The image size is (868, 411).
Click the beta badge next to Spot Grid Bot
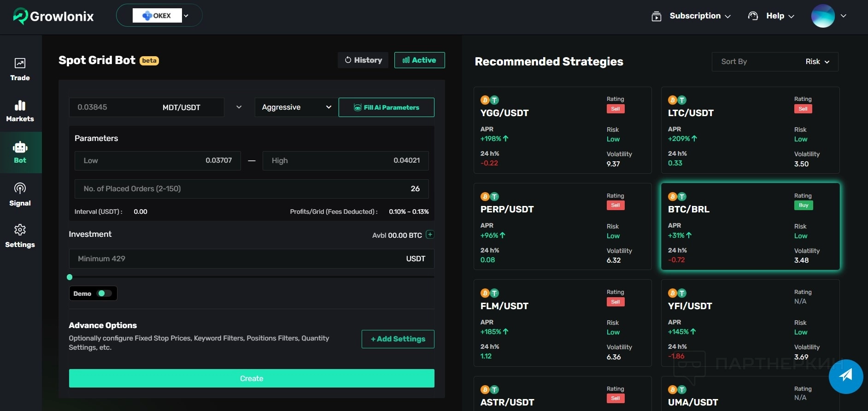pyautogui.click(x=149, y=61)
